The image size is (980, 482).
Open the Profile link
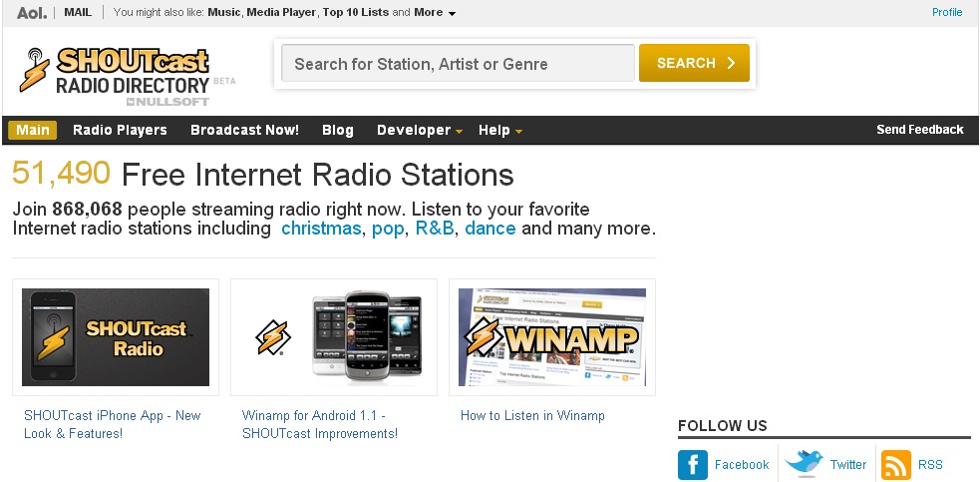(947, 12)
